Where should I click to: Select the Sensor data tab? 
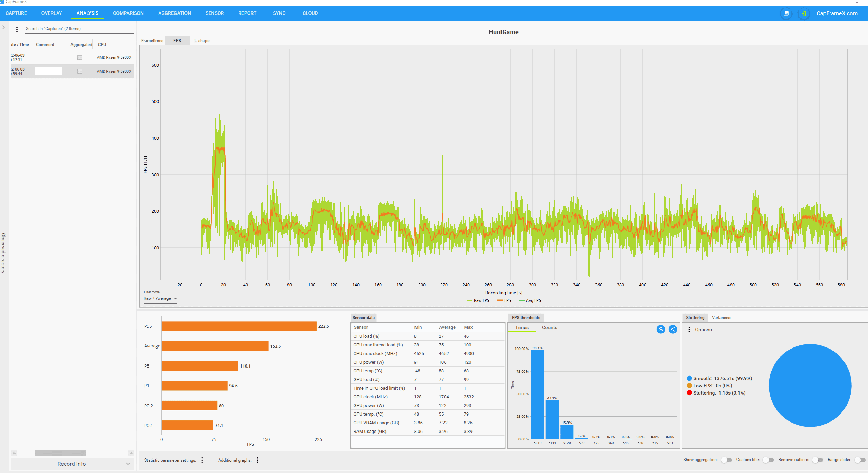363,318
